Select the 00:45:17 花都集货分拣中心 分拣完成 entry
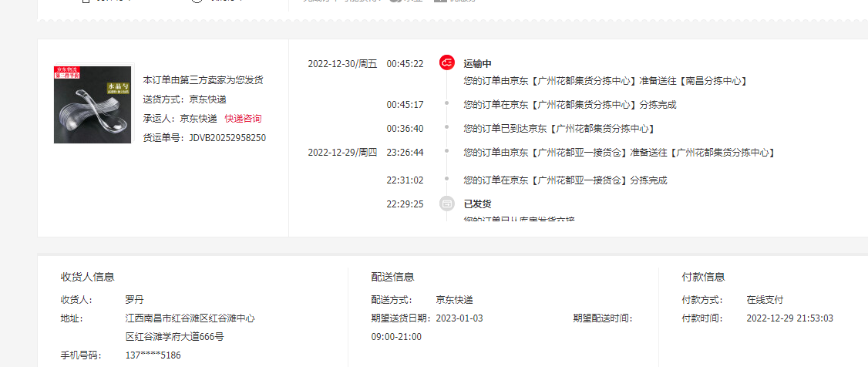Image resolution: width=868 pixels, height=367 pixels. (570, 105)
